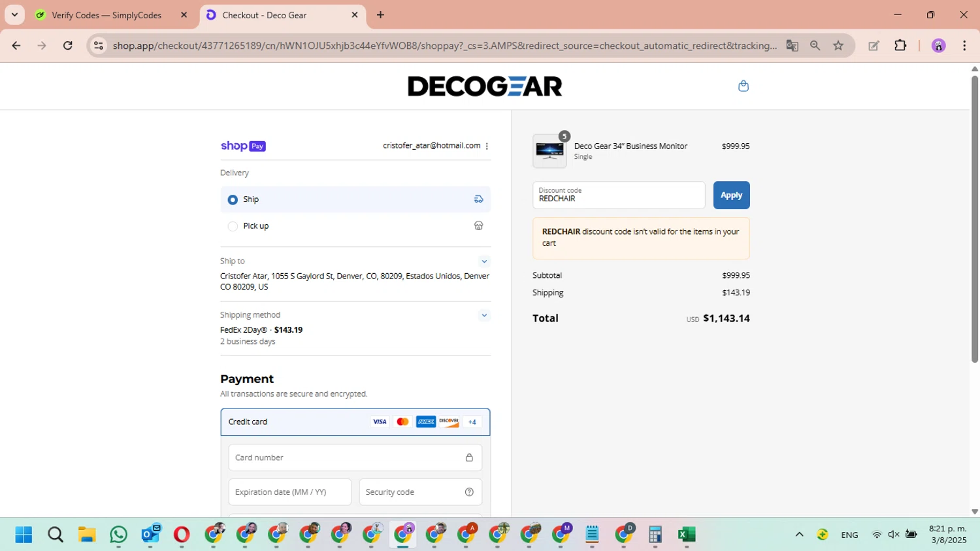Select the Credit card payment option
Screen dimensions: 980x551
click(x=355, y=422)
